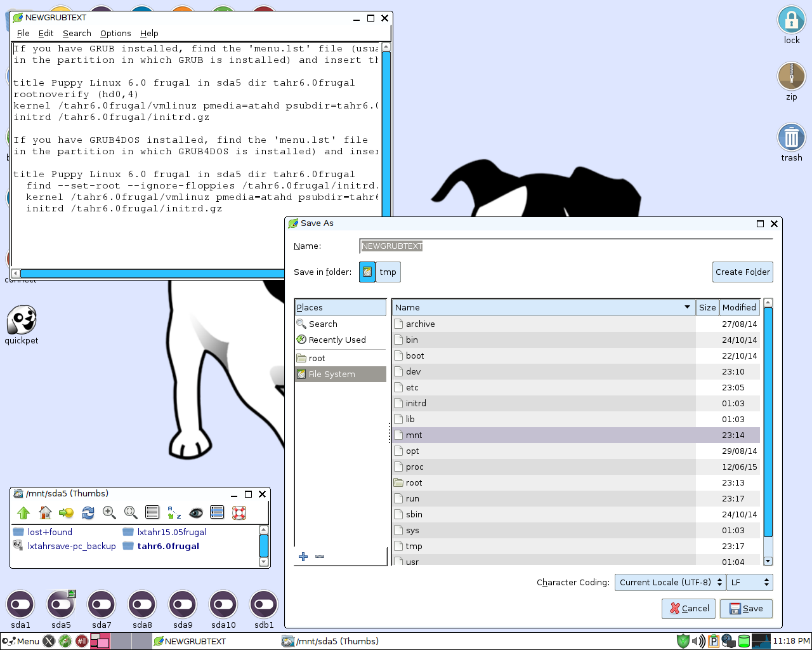Open the Character Coding dropdown
Viewport: 812px width, 650px height.
coord(669,582)
